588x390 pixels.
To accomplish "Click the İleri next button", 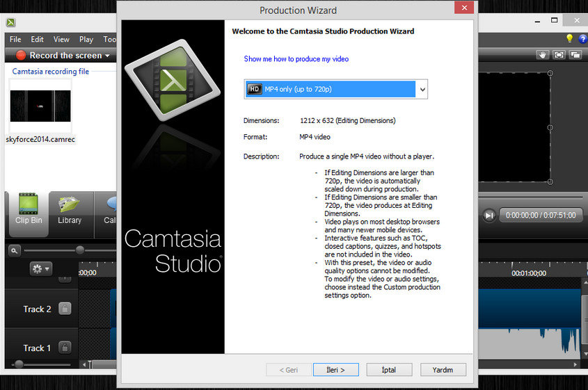I will pyautogui.click(x=335, y=370).
